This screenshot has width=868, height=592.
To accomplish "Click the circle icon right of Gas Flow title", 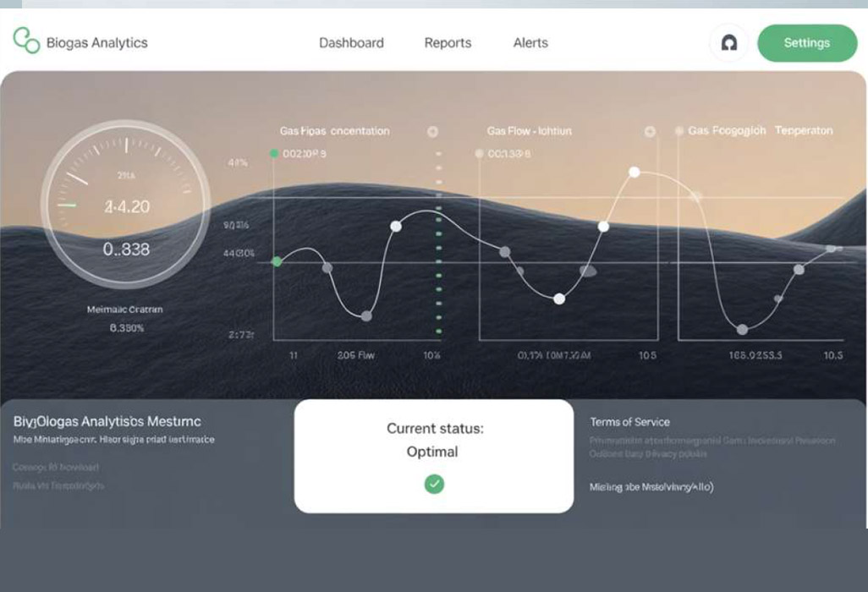I will [x=650, y=132].
